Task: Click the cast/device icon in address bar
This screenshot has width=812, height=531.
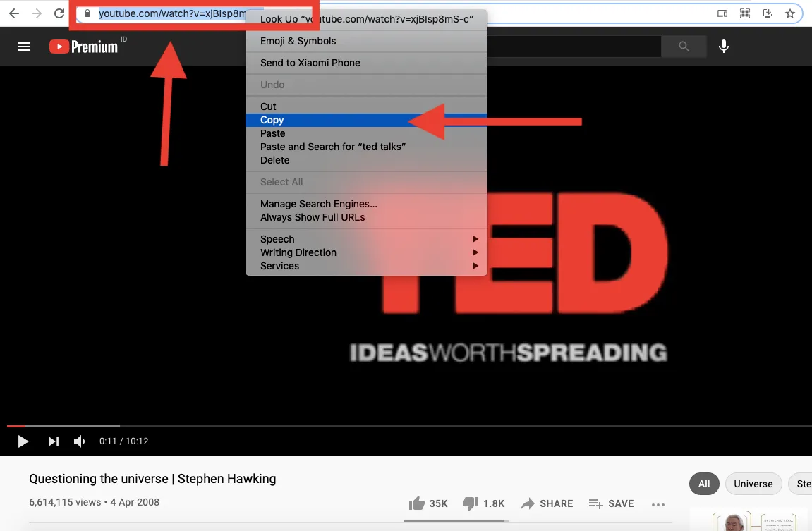Action: click(x=722, y=13)
